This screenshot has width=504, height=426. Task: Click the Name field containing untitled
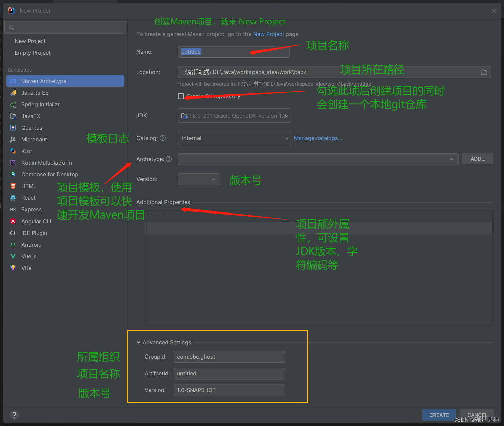[234, 52]
